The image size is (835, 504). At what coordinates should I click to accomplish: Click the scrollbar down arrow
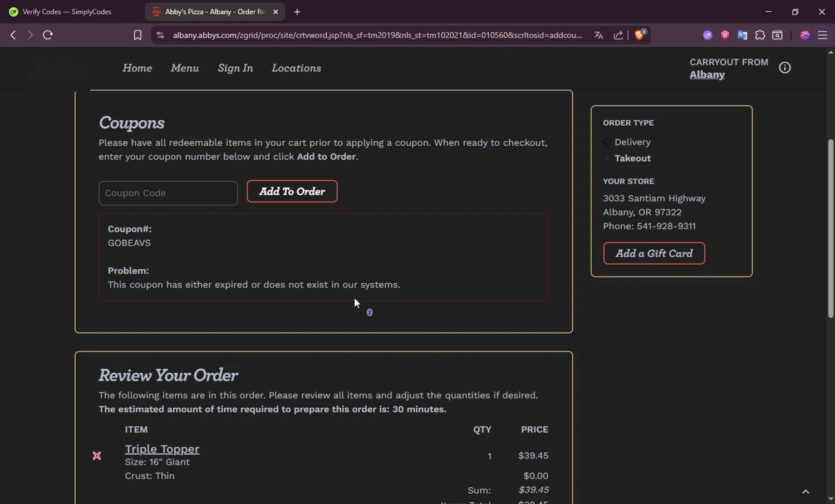click(x=831, y=499)
